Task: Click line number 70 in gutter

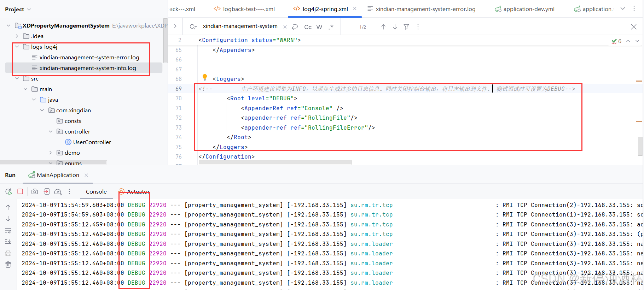Action: [179, 98]
